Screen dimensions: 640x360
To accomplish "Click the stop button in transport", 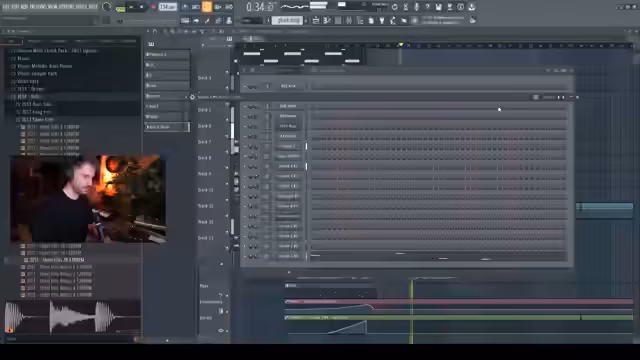I will [x=142, y=7].
